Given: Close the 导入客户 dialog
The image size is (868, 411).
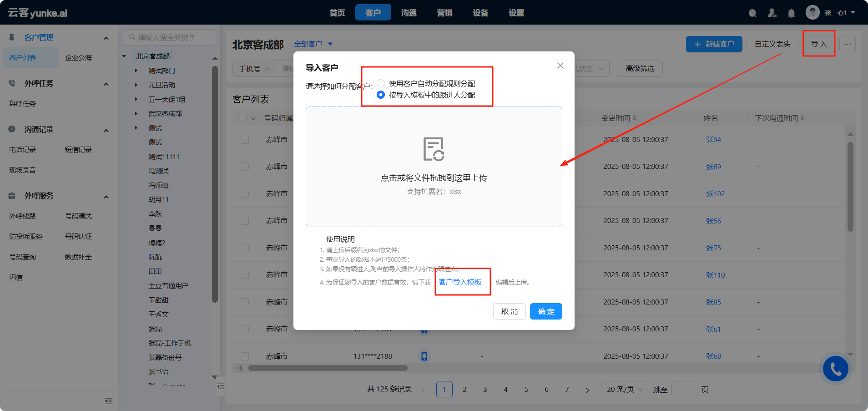Looking at the screenshot, I should point(560,66).
